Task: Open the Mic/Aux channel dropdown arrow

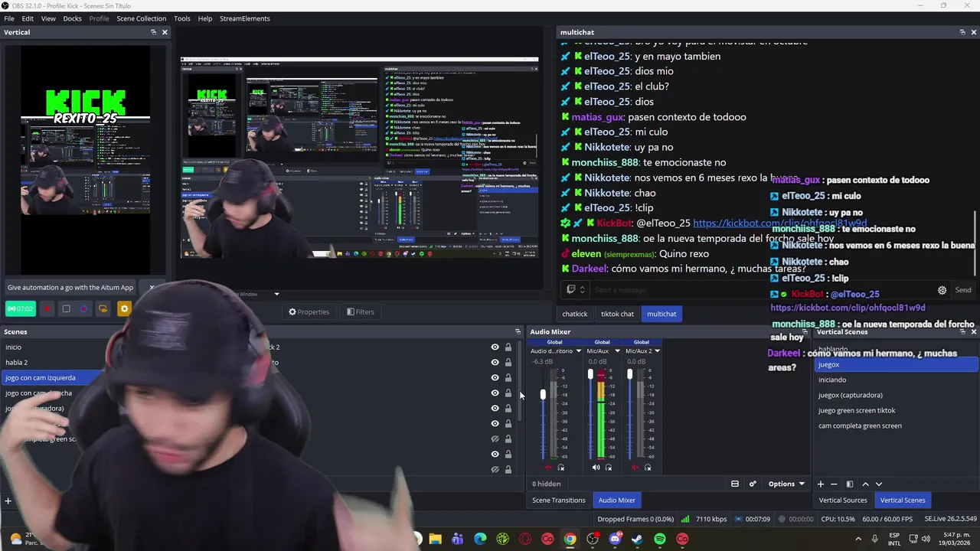Action: coord(616,351)
